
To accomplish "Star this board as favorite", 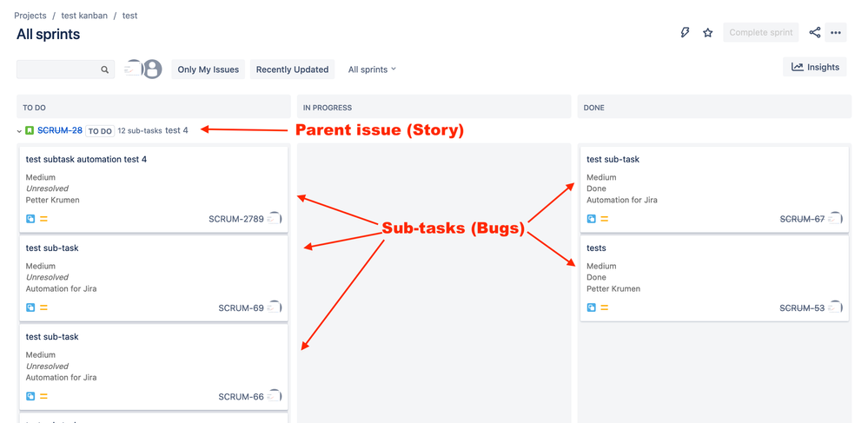I will click(x=707, y=33).
